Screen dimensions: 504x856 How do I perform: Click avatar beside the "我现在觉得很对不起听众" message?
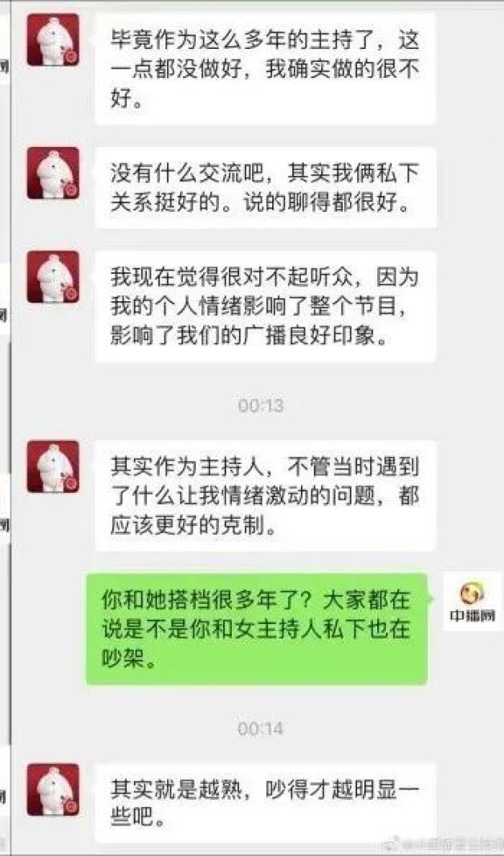pyautogui.click(x=53, y=277)
